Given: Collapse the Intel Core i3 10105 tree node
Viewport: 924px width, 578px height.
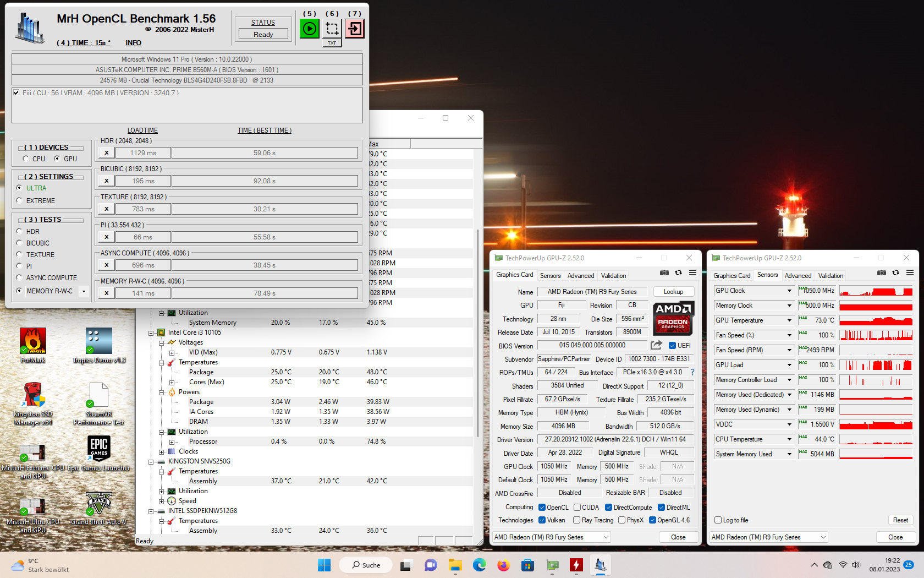Looking at the screenshot, I should pyautogui.click(x=151, y=333).
